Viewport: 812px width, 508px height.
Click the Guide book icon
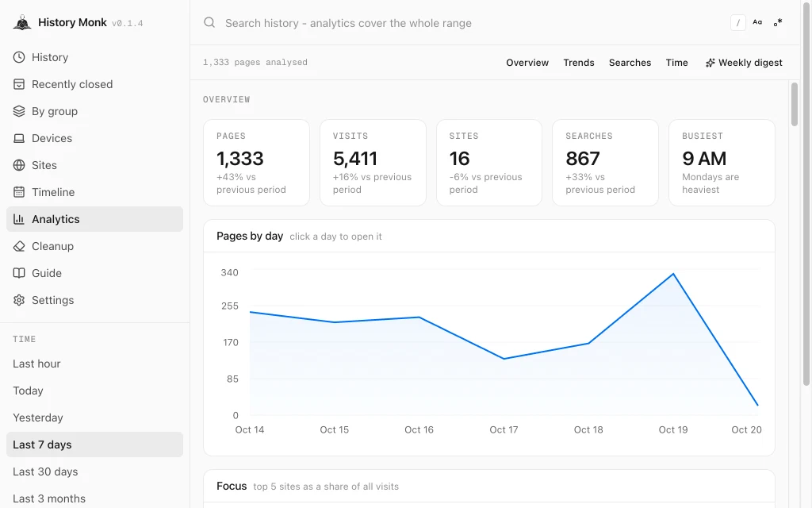[19, 273]
